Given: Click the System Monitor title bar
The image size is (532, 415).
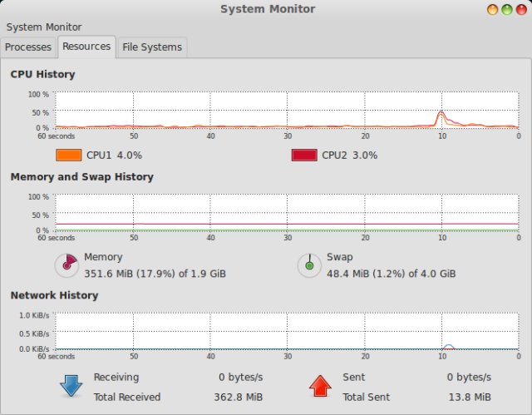Looking at the screenshot, I should (x=266, y=9).
